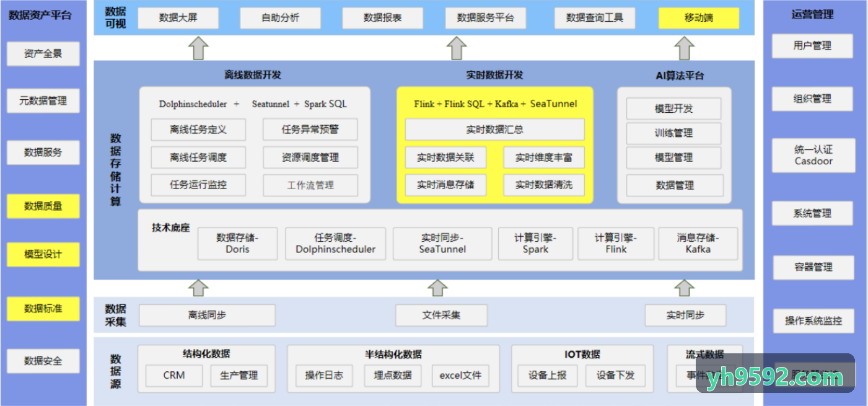Choose the 数据服务平台 box in 数据可视 row
Image resolution: width=868 pixels, height=406 pixels.
click(485, 18)
